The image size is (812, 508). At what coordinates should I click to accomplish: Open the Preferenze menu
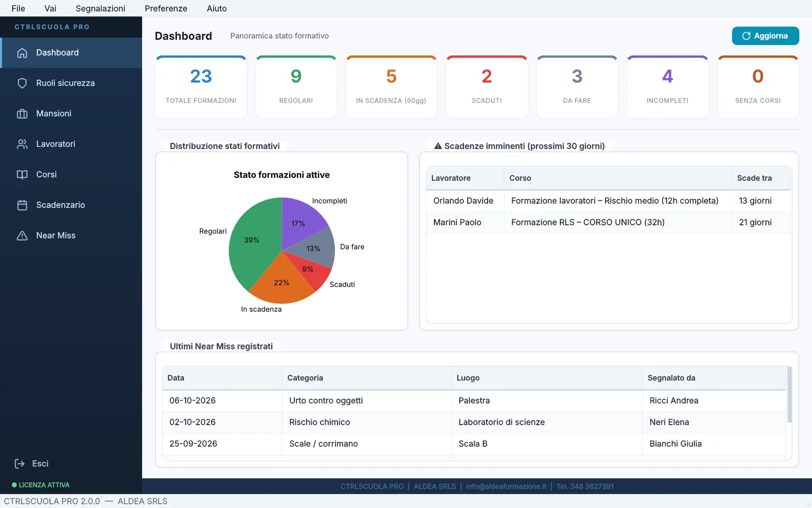[166, 8]
